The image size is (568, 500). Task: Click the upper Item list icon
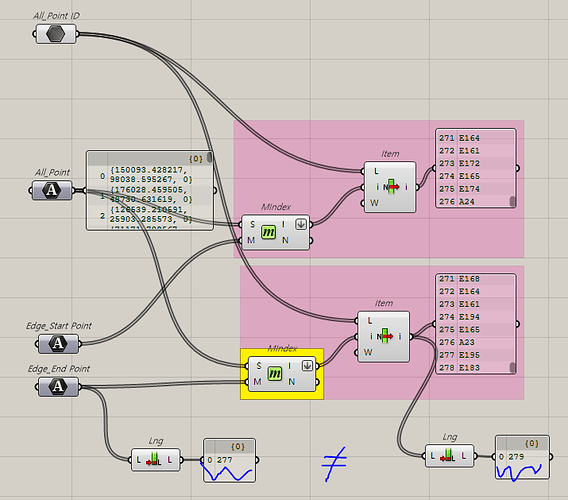click(x=392, y=187)
